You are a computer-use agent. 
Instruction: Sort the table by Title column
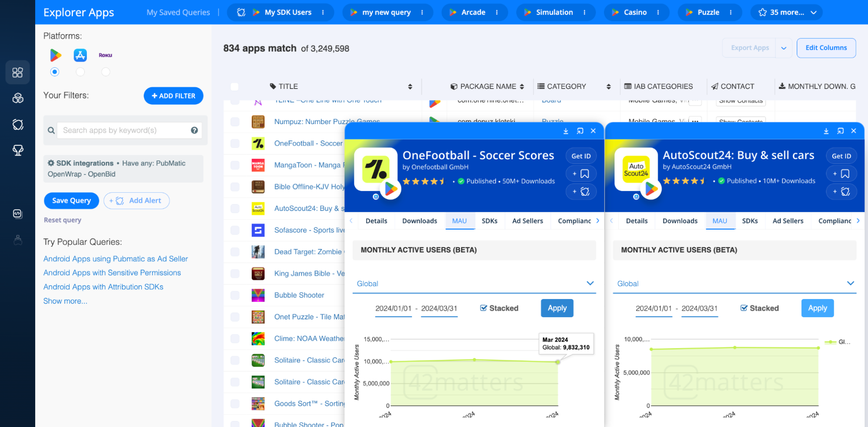(x=410, y=87)
